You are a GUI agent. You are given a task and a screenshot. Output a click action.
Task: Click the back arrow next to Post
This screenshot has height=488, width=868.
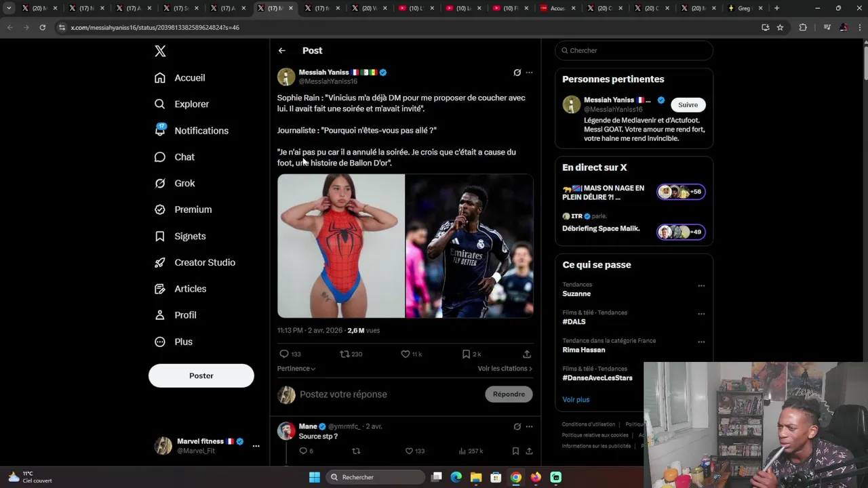pyautogui.click(x=282, y=51)
